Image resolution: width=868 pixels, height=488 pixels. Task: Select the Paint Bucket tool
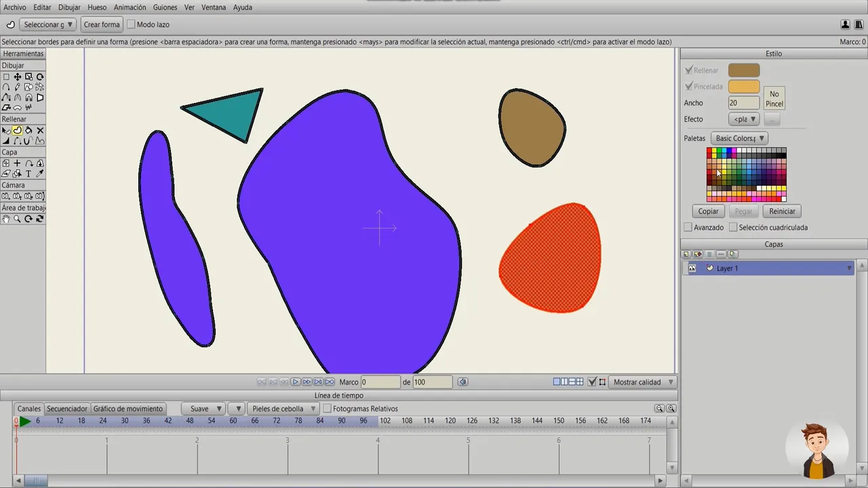(x=28, y=130)
